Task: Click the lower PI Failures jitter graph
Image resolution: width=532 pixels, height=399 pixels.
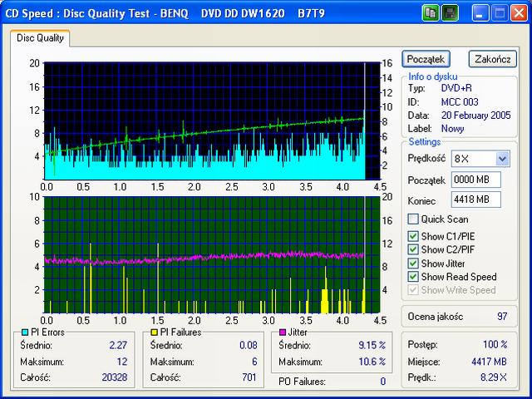Action: click(x=212, y=255)
